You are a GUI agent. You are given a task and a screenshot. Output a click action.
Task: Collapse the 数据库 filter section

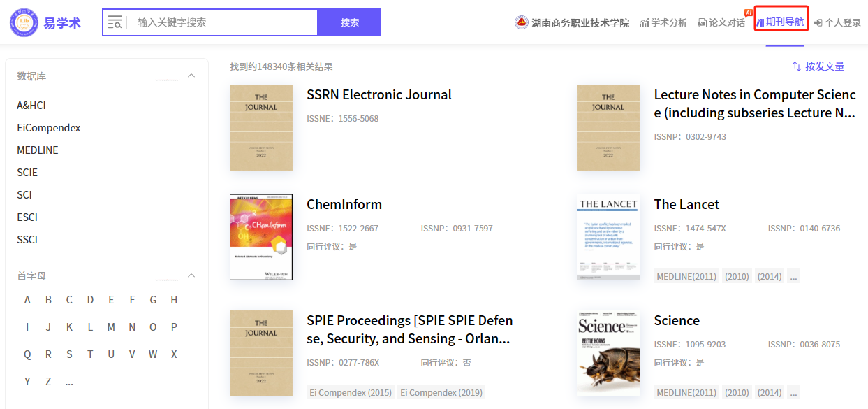click(191, 76)
